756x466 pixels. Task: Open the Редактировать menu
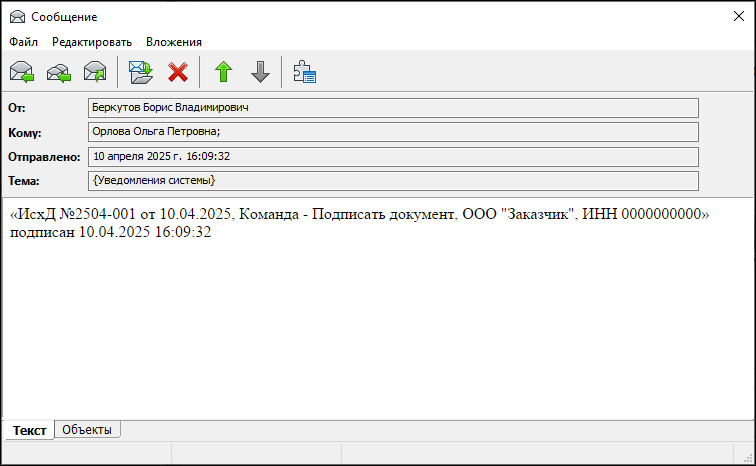tap(92, 42)
